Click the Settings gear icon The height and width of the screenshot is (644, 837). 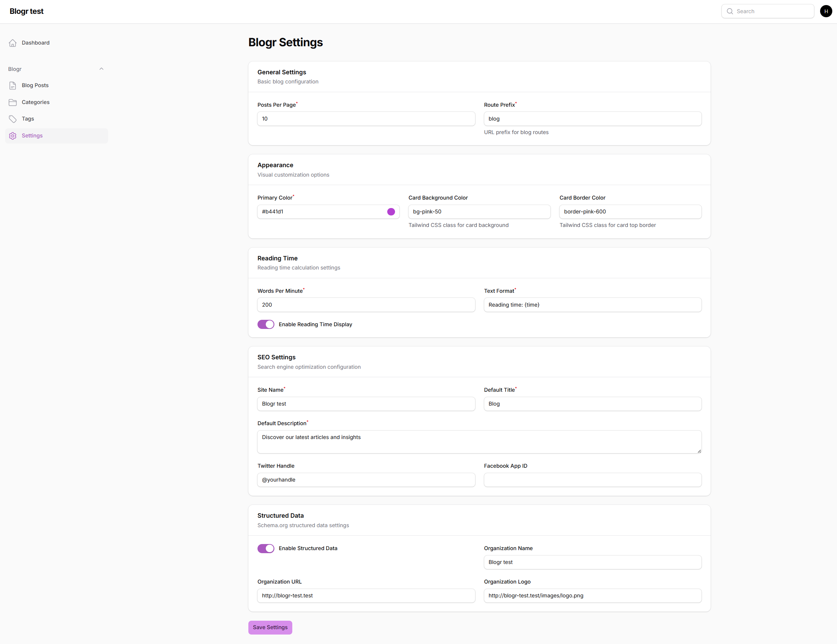click(13, 136)
